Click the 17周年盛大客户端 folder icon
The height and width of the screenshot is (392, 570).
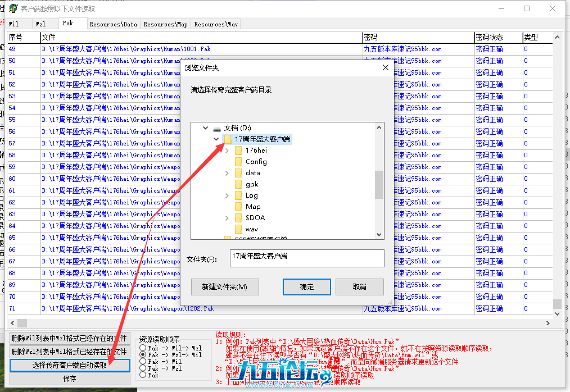pos(228,139)
